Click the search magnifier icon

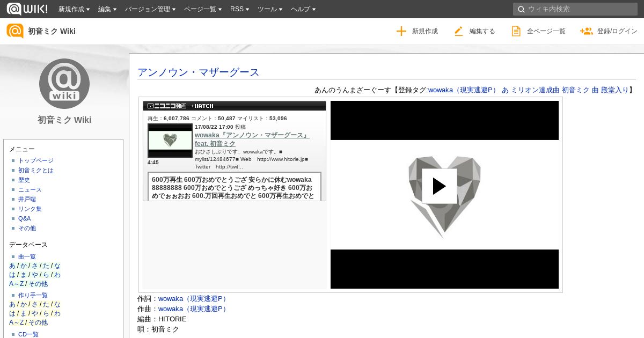[x=521, y=9]
